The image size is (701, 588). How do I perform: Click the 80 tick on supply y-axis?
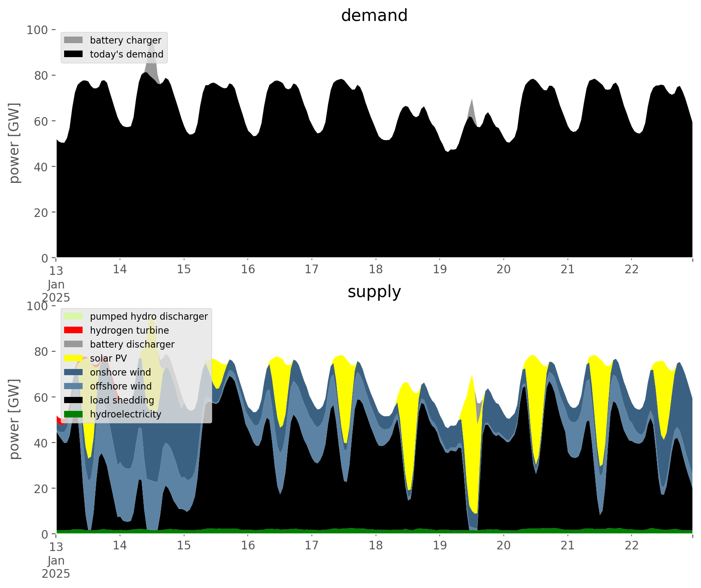[x=42, y=351]
